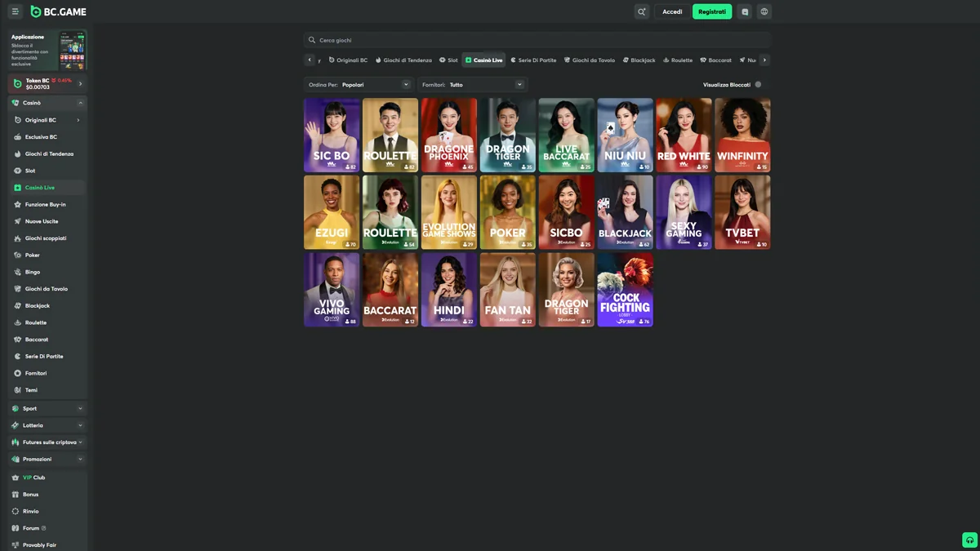Viewport: 980px width, 551px height.
Task: Click the Poker icon in sidebar
Action: pyautogui.click(x=18, y=255)
